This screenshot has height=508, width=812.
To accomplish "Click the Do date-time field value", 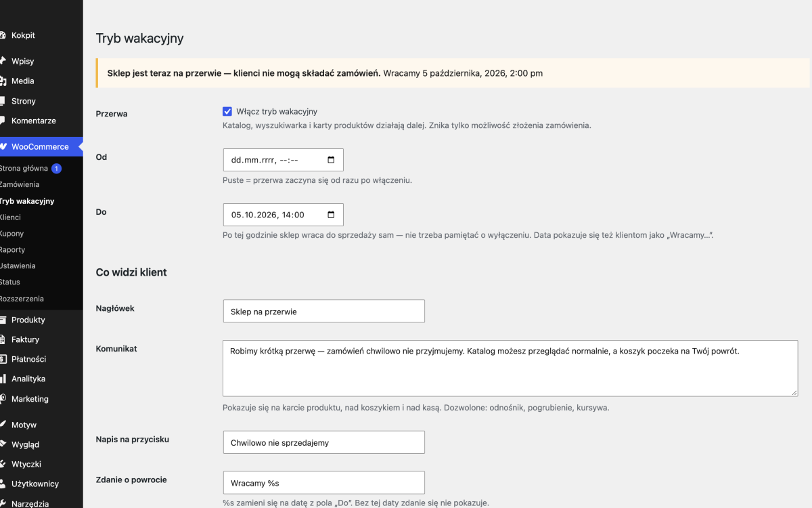I will [x=268, y=215].
